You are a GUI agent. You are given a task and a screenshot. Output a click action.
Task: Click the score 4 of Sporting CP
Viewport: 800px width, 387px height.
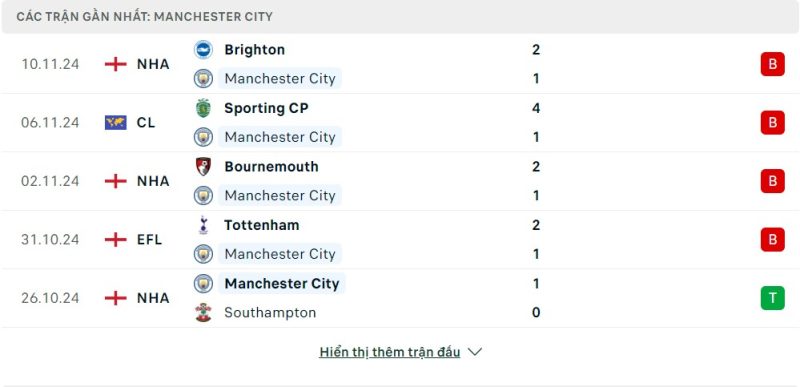point(536,108)
